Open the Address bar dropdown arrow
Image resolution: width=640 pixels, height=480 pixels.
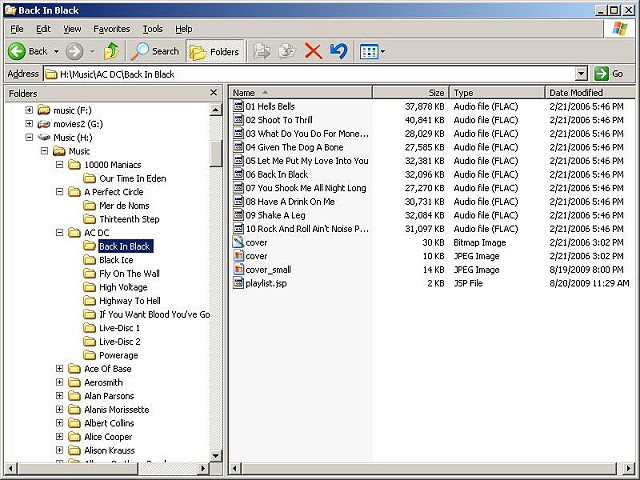click(x=581, y=74)
